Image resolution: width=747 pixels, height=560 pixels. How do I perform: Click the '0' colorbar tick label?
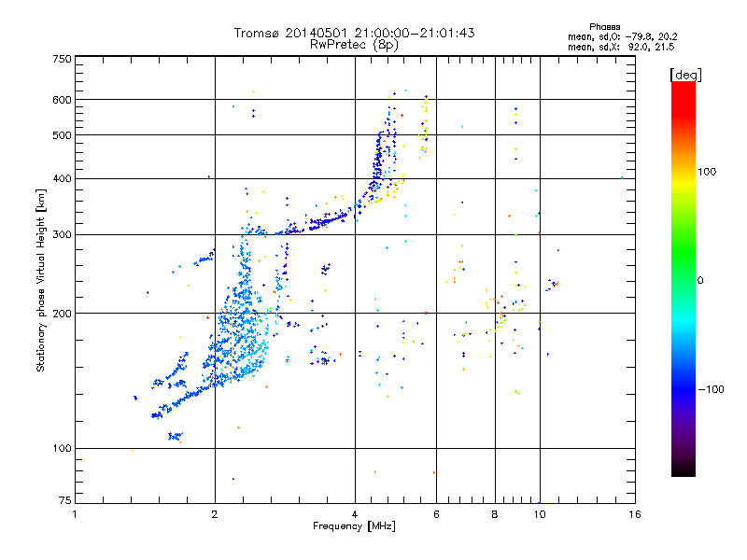click(x=700, y=280)
